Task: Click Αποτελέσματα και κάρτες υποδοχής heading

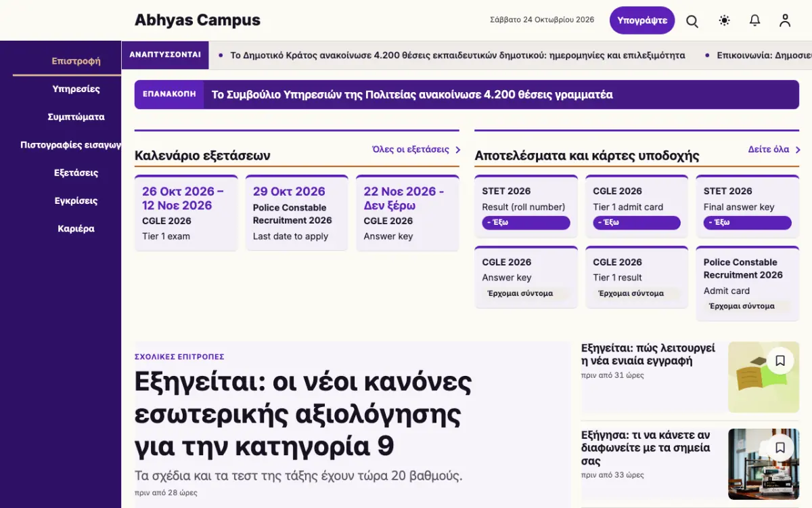Action: pyautogui.click(x=587, y=156)
